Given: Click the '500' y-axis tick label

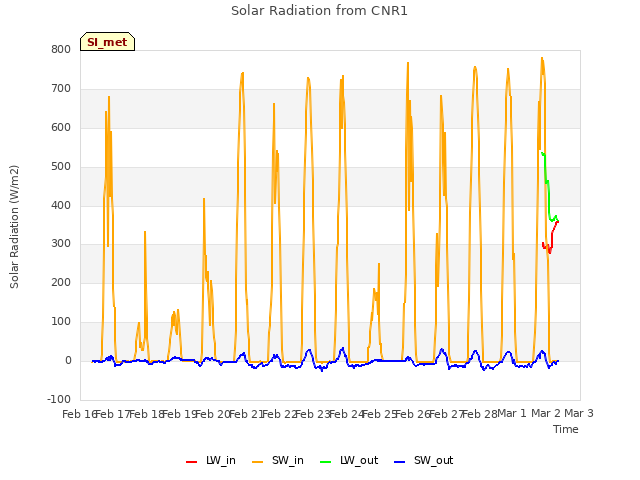Looking at the screenshot, I should 61,167.
